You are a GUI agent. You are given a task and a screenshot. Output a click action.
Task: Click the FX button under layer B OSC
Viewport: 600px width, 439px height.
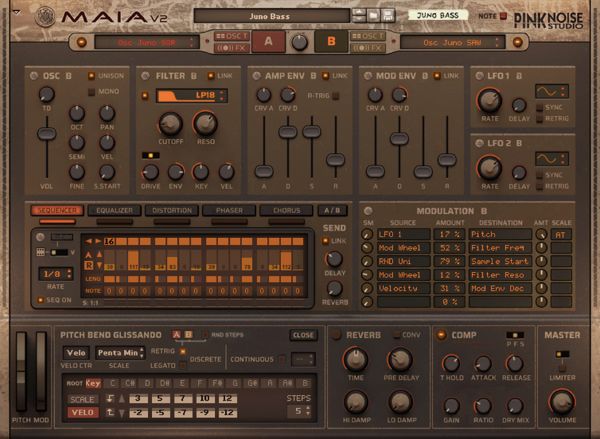pyautogui.click(x=367, y=48)
